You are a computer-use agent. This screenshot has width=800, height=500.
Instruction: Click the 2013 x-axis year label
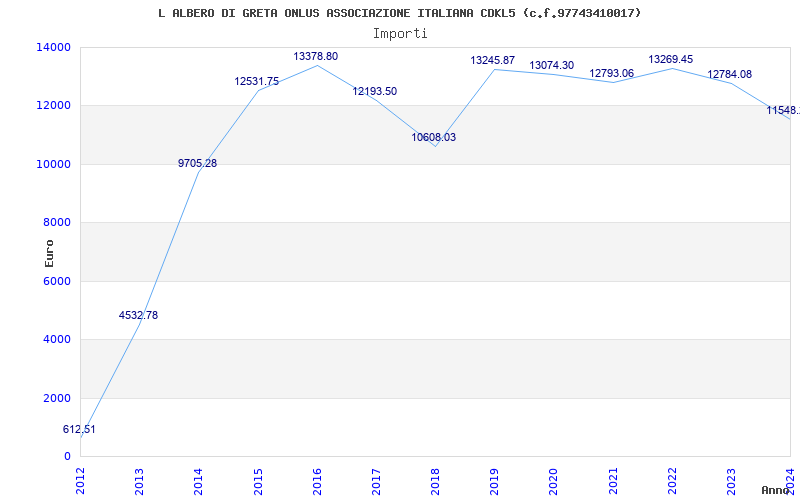(x=140, y=481)
